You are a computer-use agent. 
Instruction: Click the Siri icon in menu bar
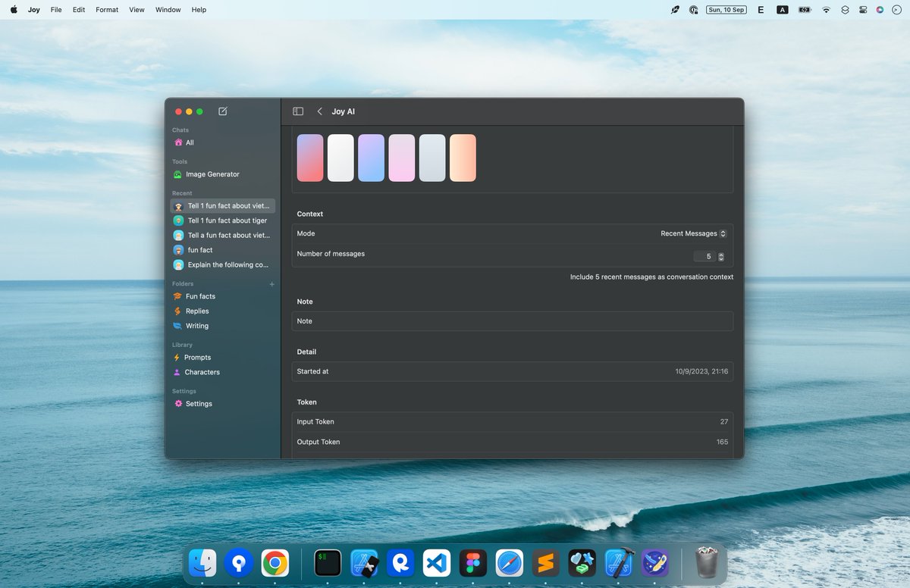point(880,10)
